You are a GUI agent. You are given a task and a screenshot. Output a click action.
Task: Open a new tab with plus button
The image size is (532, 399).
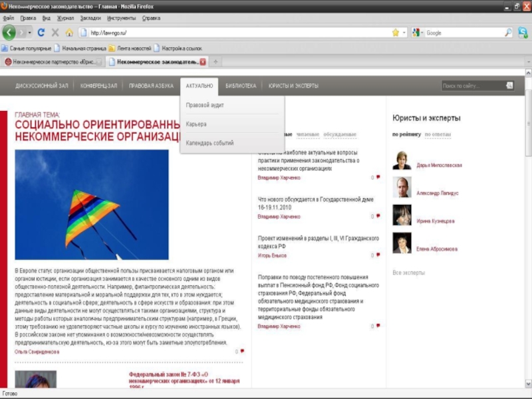pyautogui.click(x=215, y=62)
